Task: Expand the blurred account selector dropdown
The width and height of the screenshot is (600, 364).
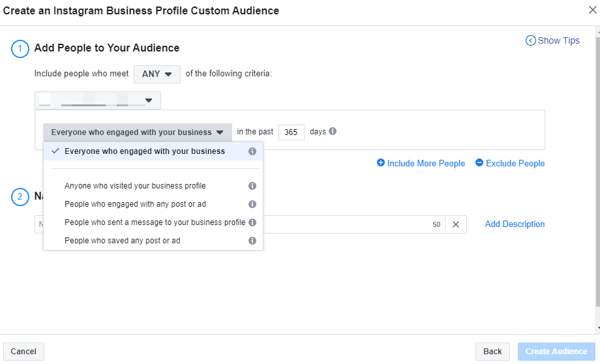Action: tap(98, 100)
